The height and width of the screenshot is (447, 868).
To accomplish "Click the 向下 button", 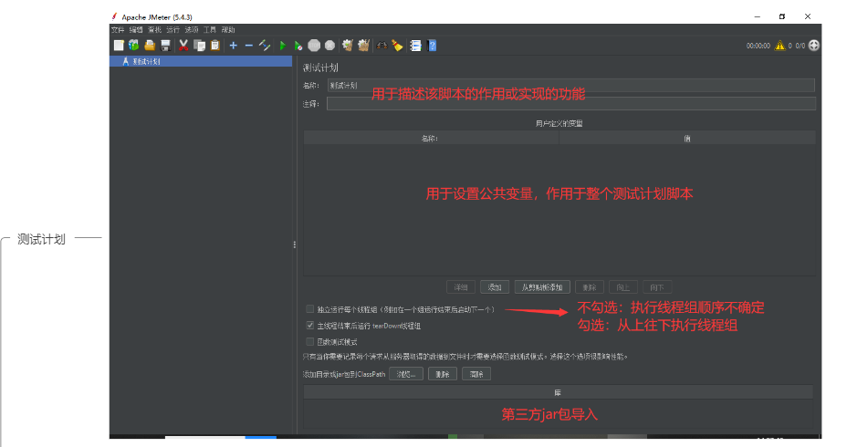I will tap(657, 287).
